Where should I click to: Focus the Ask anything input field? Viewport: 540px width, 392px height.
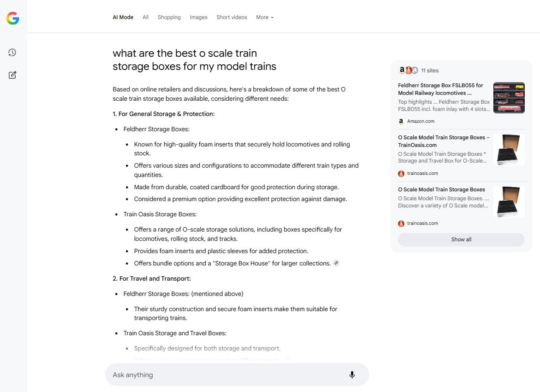(x=237, y=375)
